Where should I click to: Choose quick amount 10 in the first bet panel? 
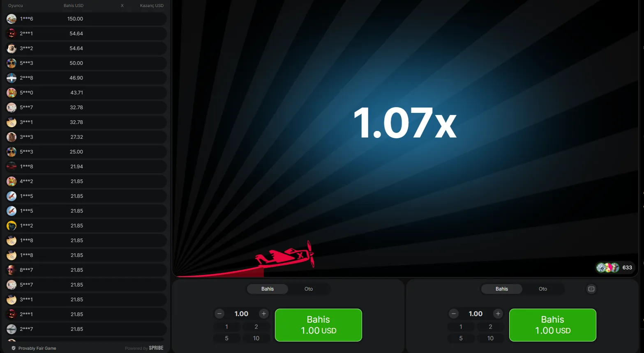pyautogui.click(x=256, y=338)
